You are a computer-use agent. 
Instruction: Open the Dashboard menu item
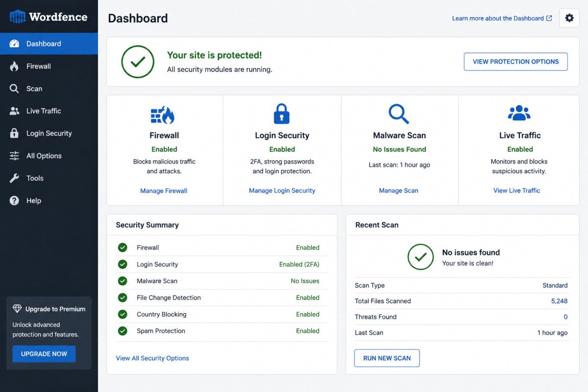click(49, 44)
